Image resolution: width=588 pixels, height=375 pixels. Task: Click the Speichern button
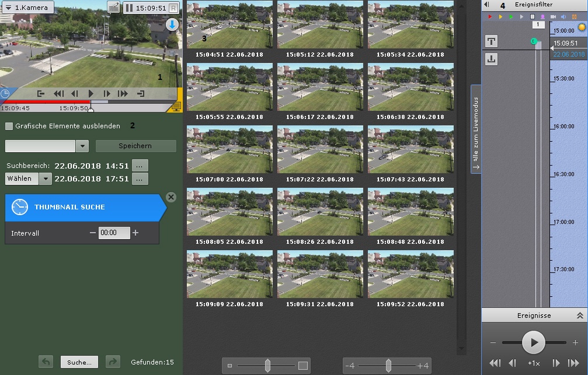135,146
